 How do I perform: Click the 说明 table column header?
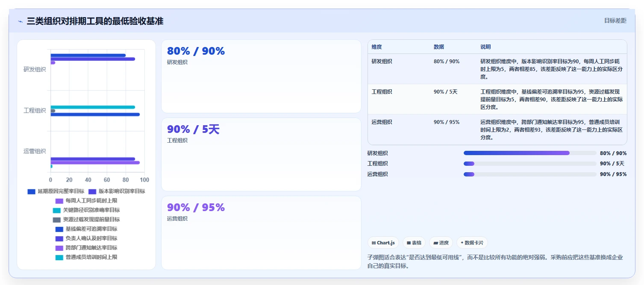pyautogui.click(x=485, y=47)
